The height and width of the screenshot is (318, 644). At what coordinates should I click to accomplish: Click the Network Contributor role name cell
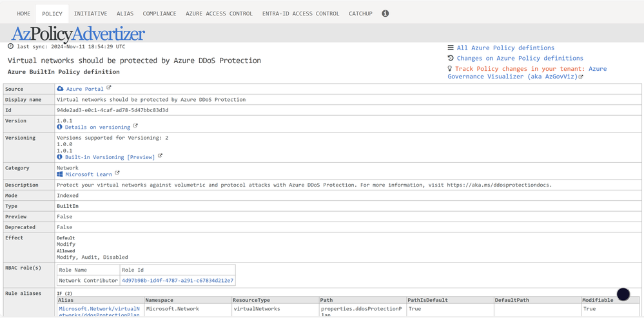coord(88,281)
